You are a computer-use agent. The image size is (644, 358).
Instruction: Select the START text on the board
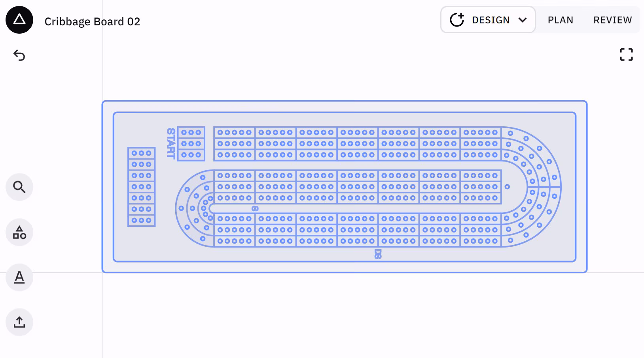coord(171,143)
